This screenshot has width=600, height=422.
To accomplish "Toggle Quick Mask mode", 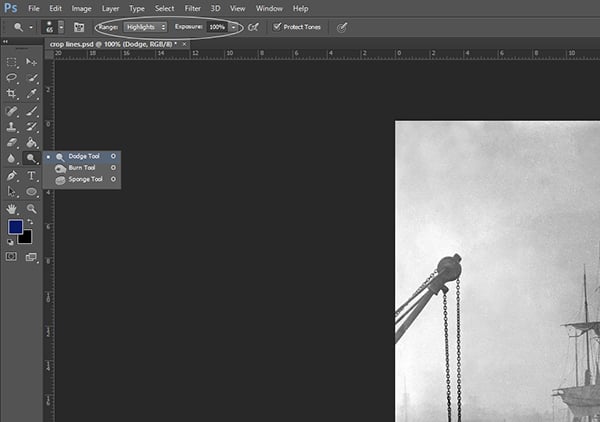I will tap(11, 256).
